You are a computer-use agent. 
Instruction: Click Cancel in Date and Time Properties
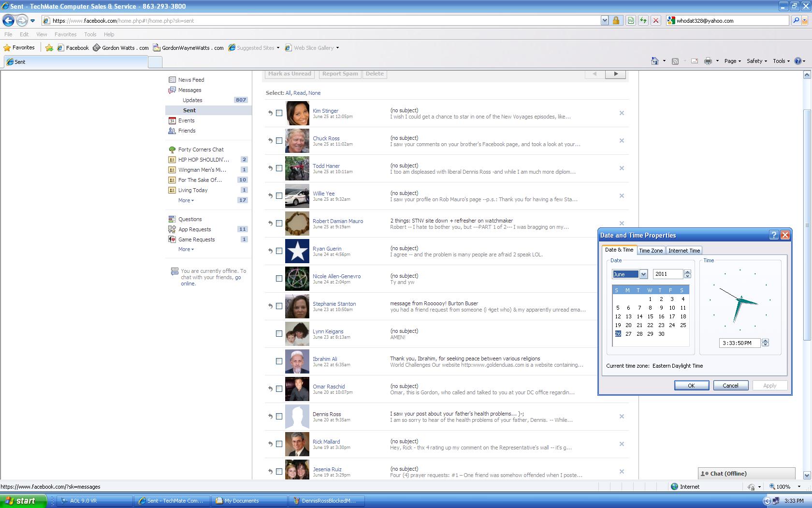[730, 386]
